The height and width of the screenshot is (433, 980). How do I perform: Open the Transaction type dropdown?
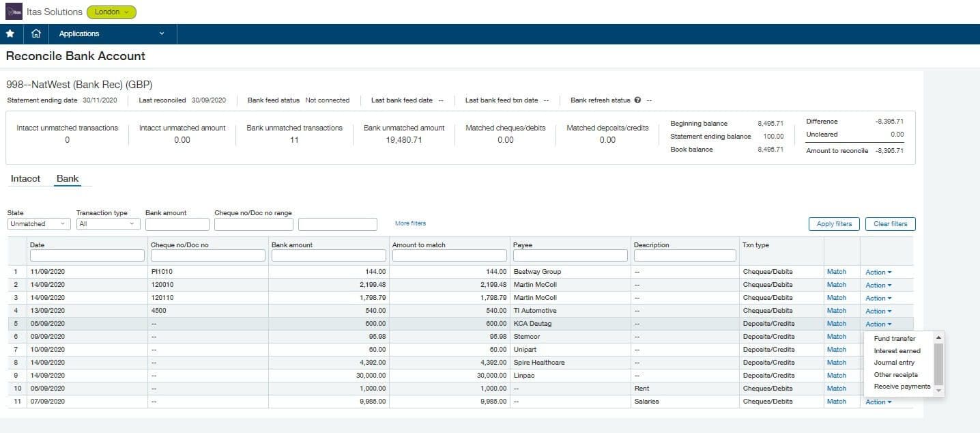108,224
